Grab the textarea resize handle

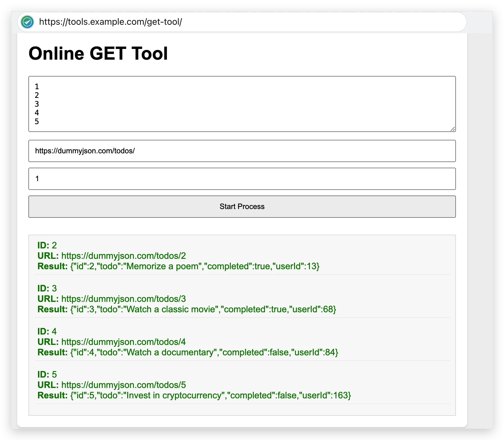(453, 129)
